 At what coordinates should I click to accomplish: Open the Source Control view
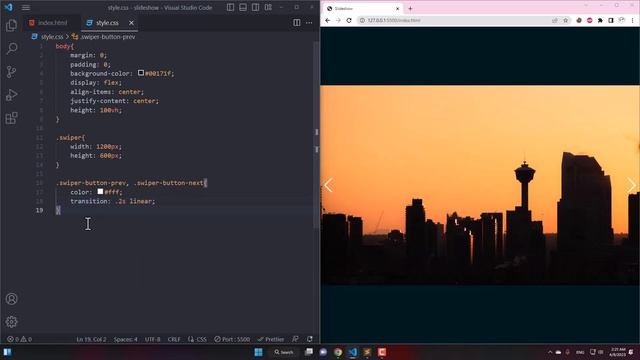click(11, 72)
